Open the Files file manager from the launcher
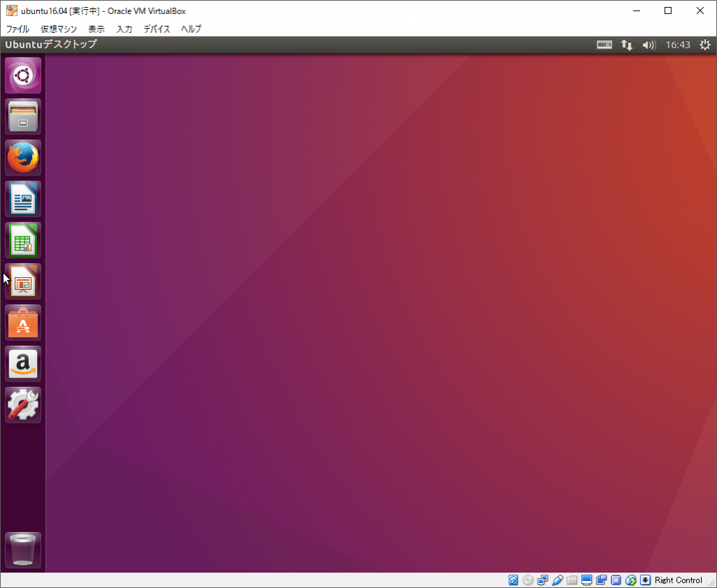Viewport: 717px width, 588px height. pyautogui.click(x=22, y=116)
